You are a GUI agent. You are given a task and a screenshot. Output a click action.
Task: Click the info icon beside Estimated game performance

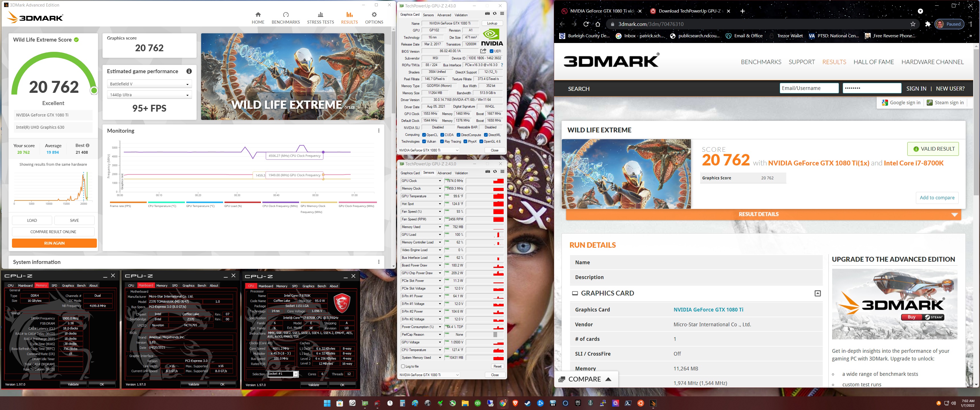click(189, 71)
